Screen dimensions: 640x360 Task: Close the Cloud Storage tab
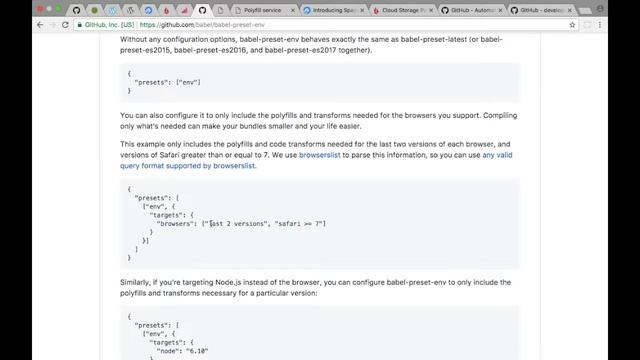tap(431, 10)
